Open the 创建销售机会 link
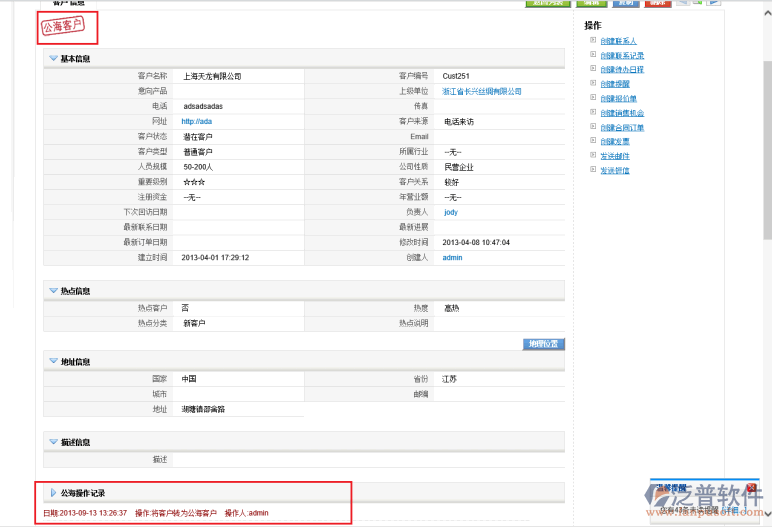 click(x=622, y=113)
